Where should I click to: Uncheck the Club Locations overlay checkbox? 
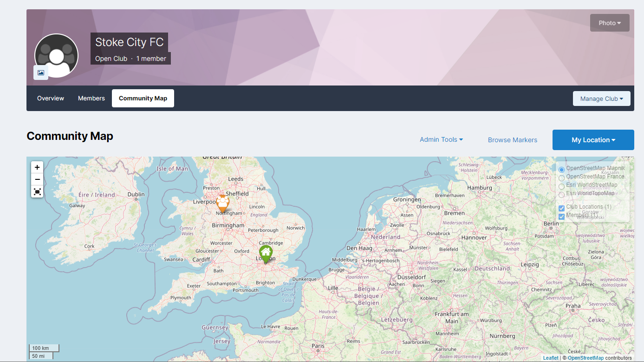coord(561,208)
